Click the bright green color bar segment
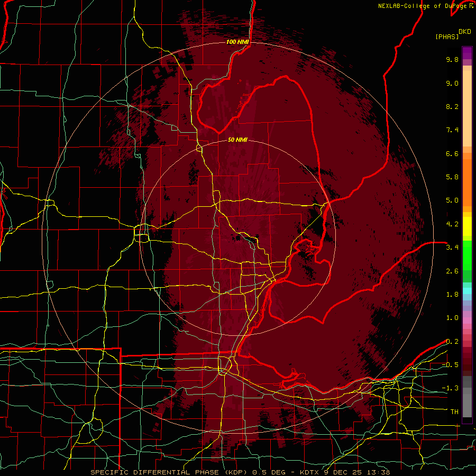Image resolution: width=476 pixels, height=476 pixels. click(x=467, y=255)
